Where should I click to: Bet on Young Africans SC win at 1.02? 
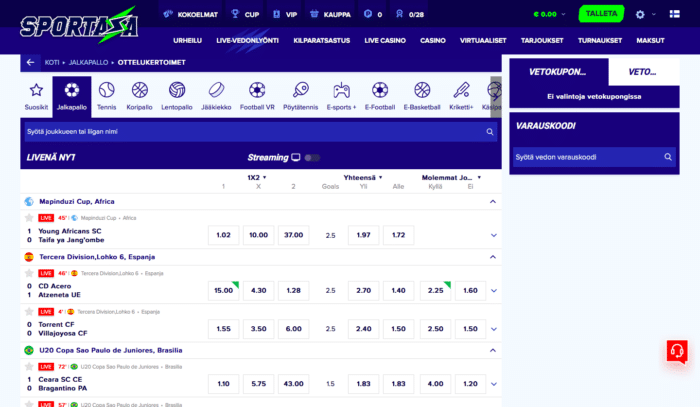224,235
